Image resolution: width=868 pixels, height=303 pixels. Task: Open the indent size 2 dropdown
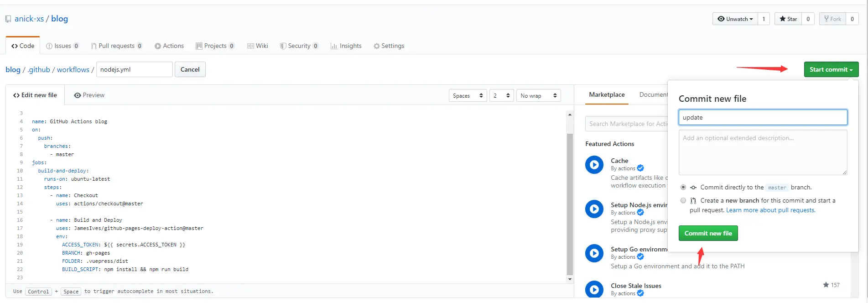click(501, 95)
